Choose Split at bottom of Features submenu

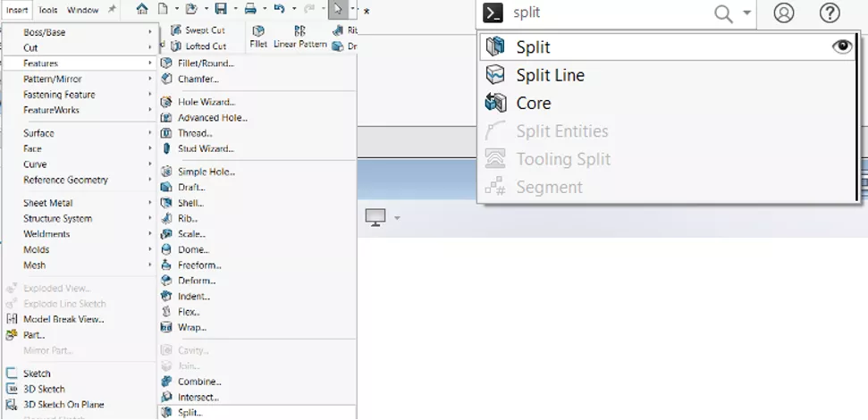pyautogui.click(x=257, y=412)
